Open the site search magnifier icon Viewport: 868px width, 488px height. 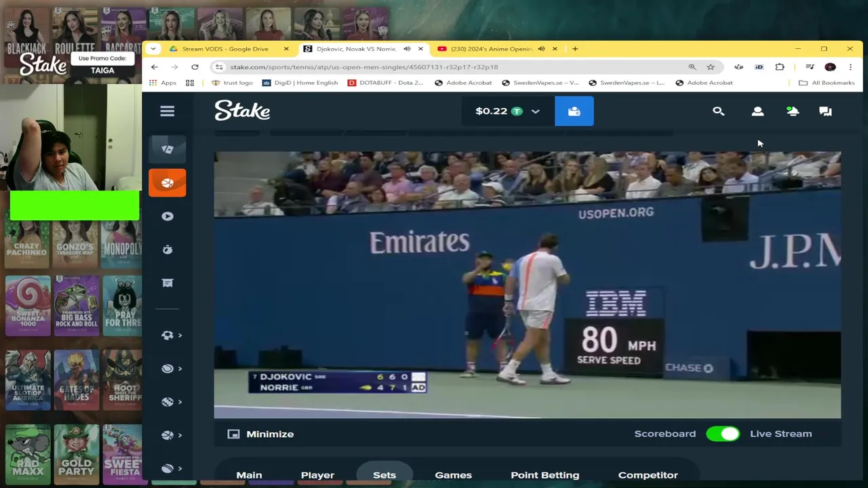tap(718, 111)
